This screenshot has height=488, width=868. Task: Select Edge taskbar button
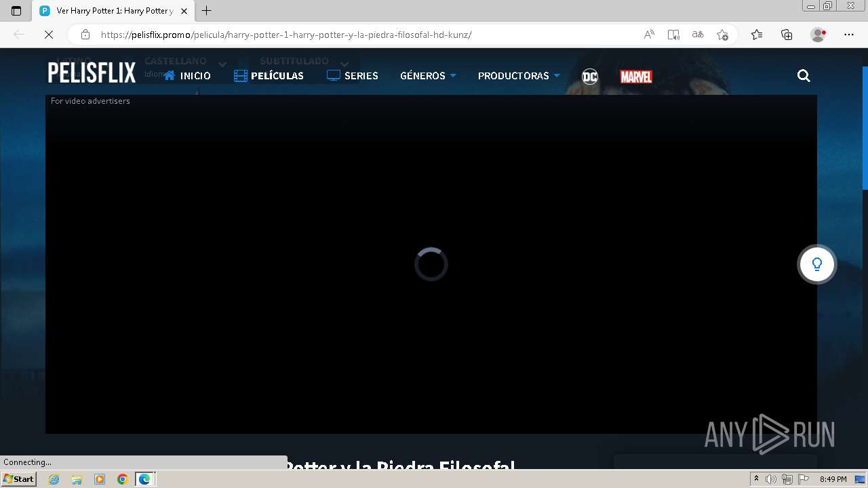[x=145, y=479]
